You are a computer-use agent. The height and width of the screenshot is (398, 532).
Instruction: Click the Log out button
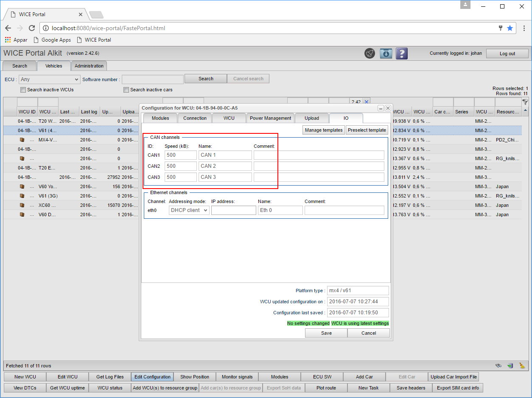pos(507,54)
